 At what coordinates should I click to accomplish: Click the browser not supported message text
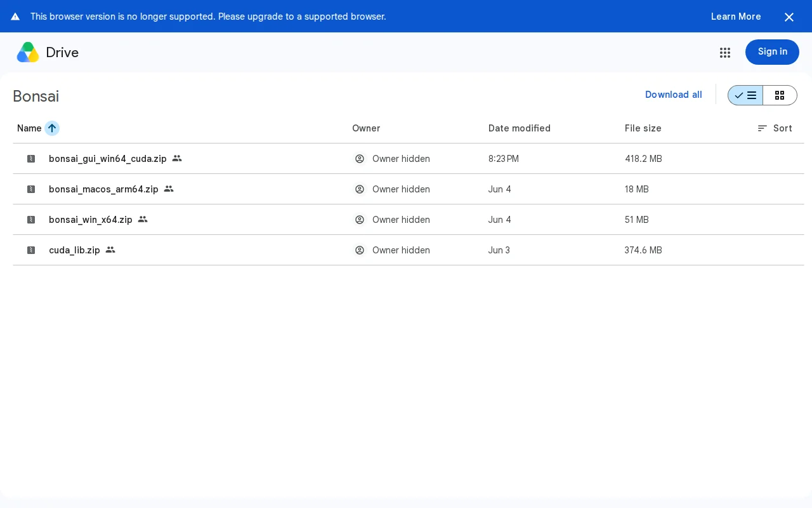[x=208, y=17]
